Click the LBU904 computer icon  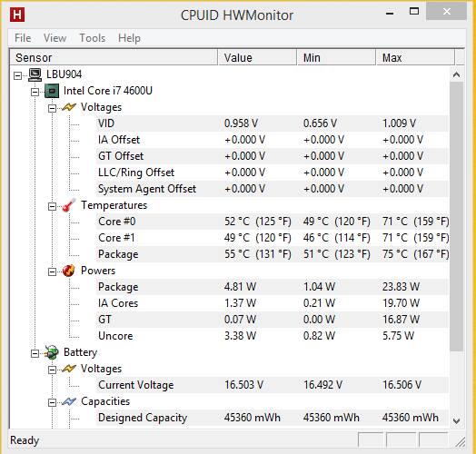coord(35,74)
